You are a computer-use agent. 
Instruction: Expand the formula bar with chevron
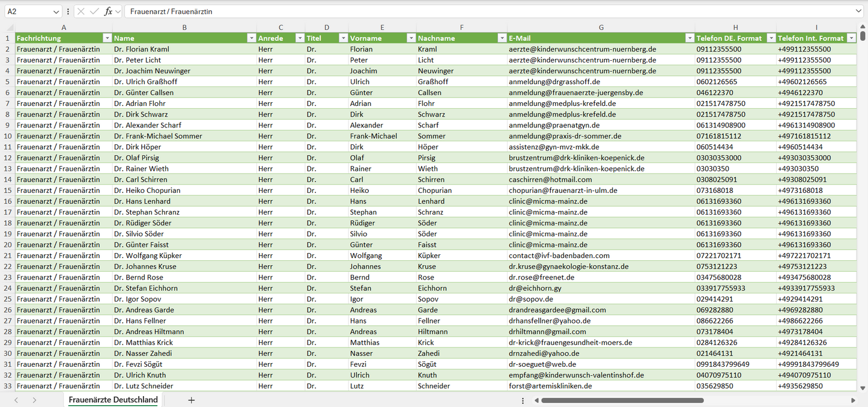(858, 11)
